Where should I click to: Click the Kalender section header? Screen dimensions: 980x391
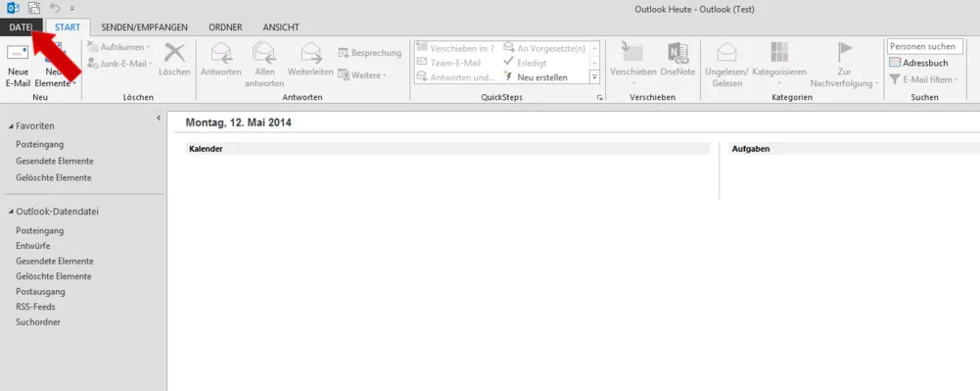[448, 149]
